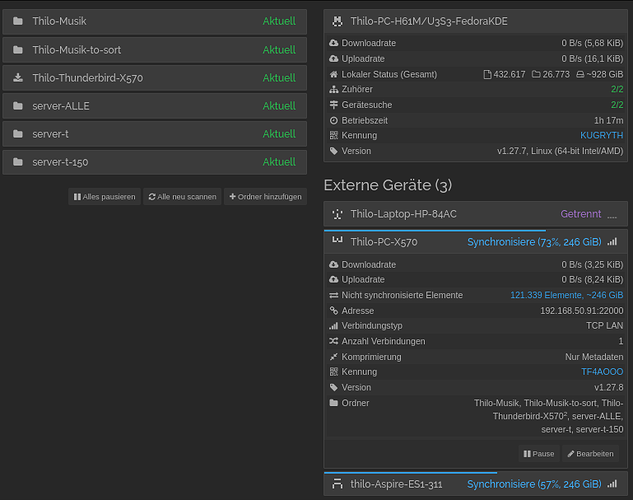Open the KUGRYTH device ID link
Screen dimensions: 633x500
click(x=602, y=135)
